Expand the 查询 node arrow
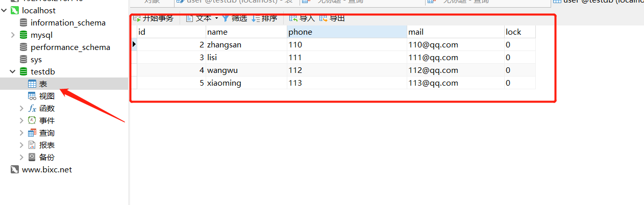 tap(21, 133)
